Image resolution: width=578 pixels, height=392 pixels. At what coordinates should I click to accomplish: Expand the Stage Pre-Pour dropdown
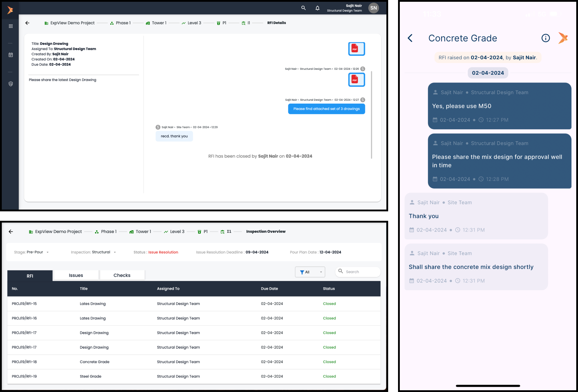click(48, 252)
